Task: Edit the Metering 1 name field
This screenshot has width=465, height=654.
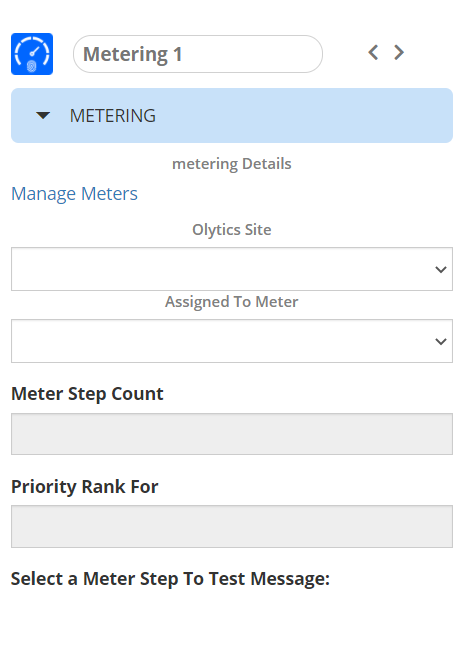Action: (198, 54)
